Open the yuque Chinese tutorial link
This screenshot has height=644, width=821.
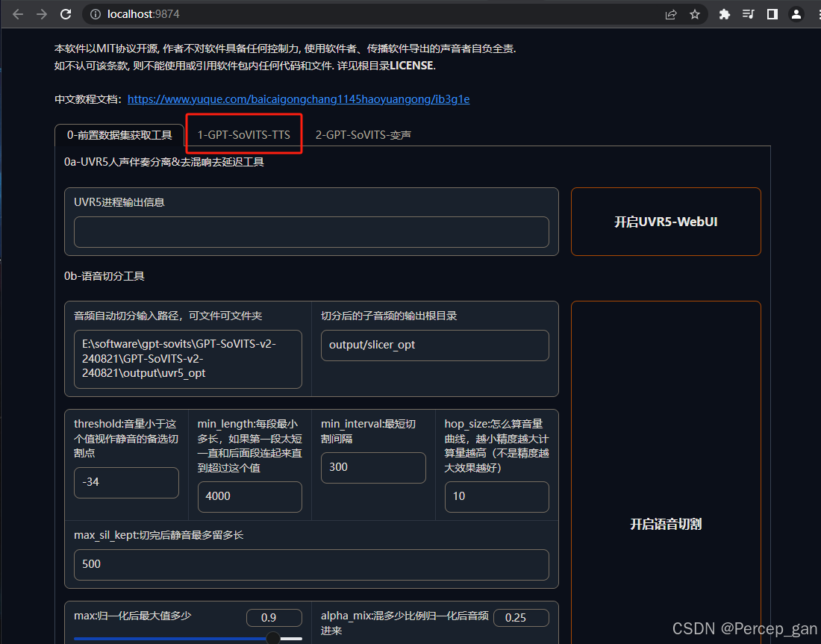pos(299,99)
